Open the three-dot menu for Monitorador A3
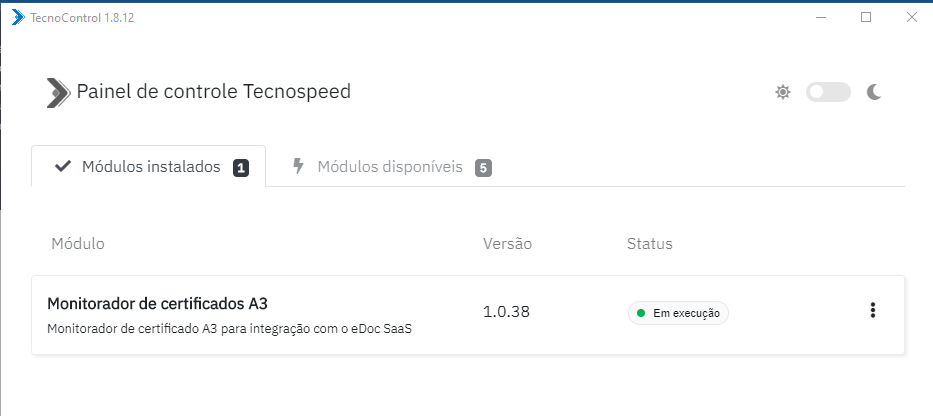The image size is (933, 416). (x=873, y=310)
